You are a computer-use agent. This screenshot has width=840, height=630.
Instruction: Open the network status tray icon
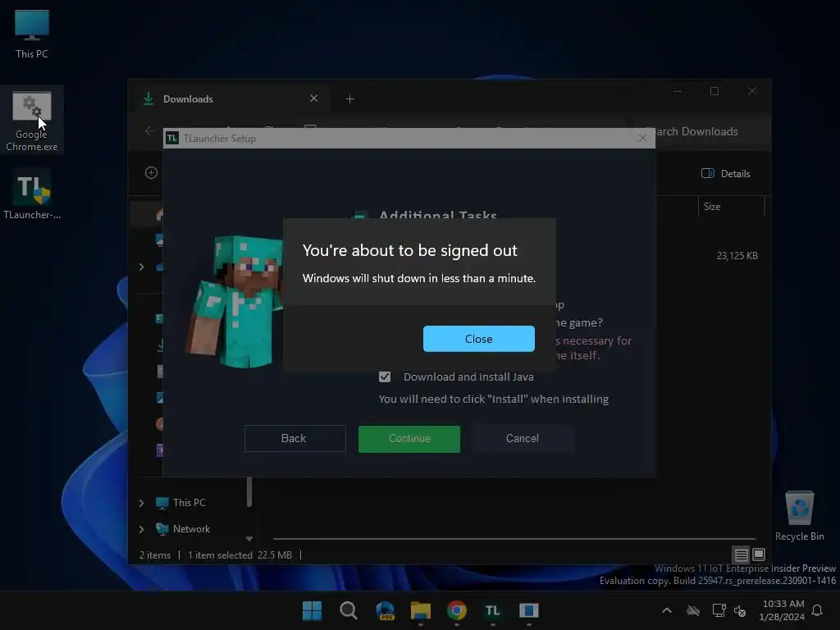point(719,610)
